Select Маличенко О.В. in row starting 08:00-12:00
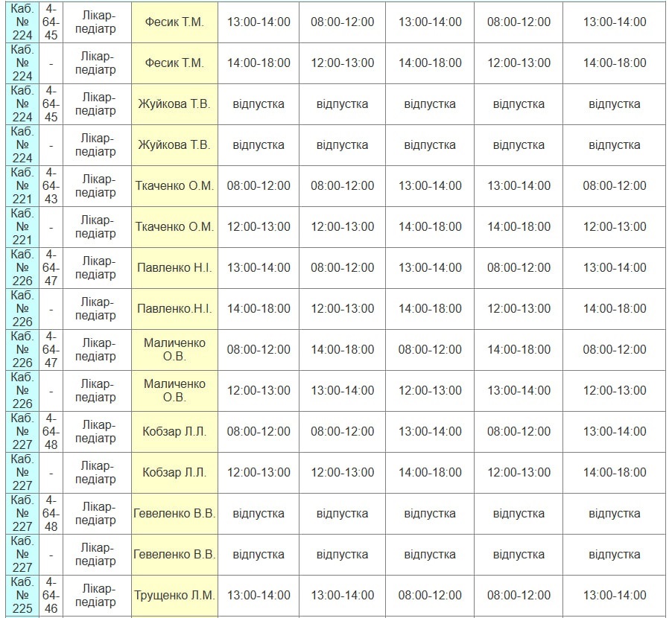672x618 pixels. click(x=174, y=349)
